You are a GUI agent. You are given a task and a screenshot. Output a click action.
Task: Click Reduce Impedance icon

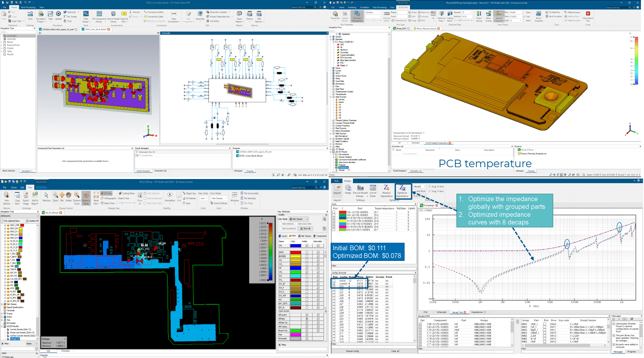(x=386, y=191)
